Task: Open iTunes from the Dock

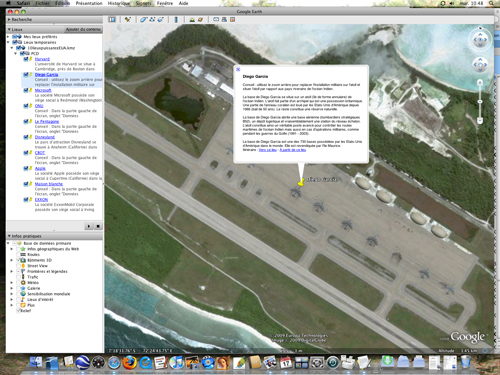Action: point(176,363)
